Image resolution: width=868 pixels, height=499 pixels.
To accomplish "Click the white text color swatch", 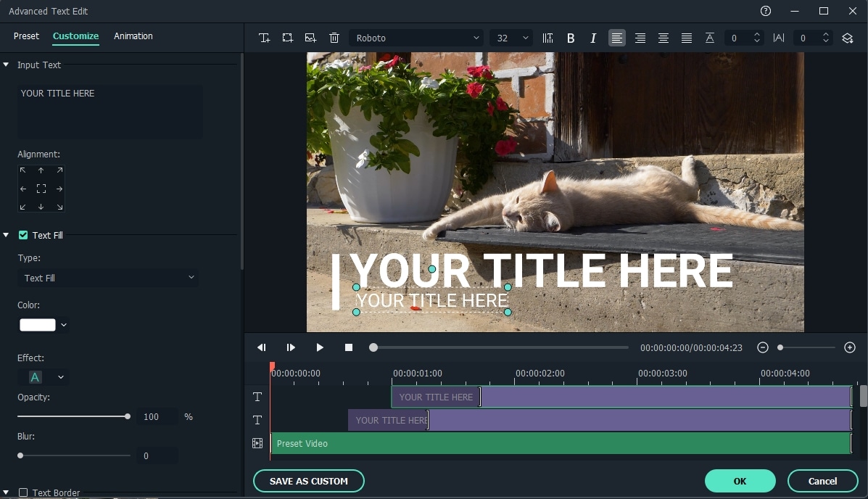I will coord(38,325).
